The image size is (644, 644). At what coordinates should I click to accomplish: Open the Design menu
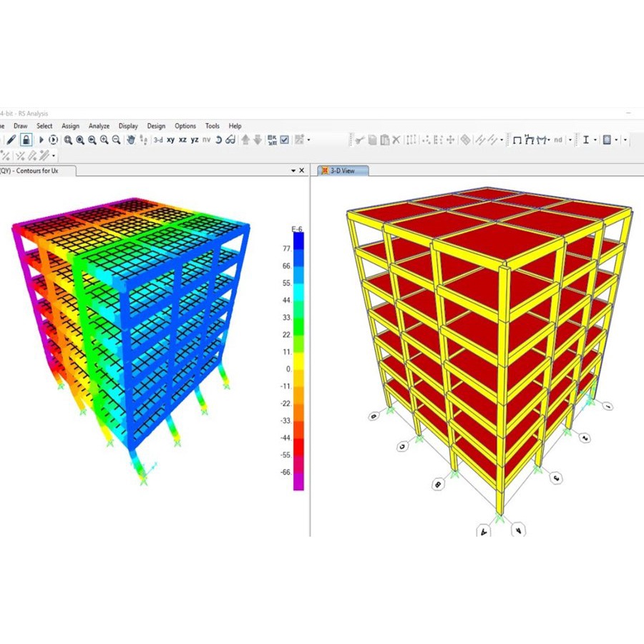tap(156, 126)
